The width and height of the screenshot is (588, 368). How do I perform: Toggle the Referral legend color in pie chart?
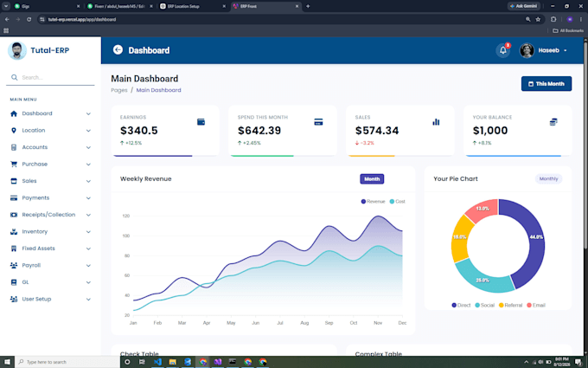click(501, 306)
